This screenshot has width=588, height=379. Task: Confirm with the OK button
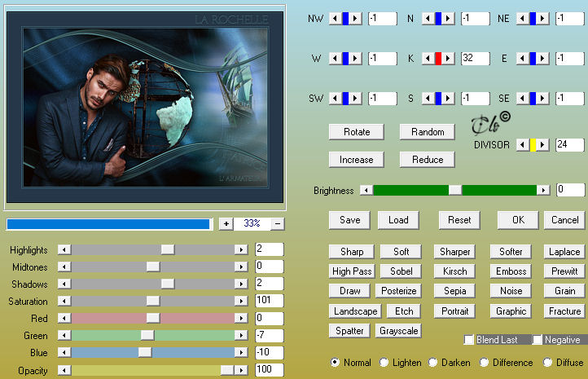point(518,220)
